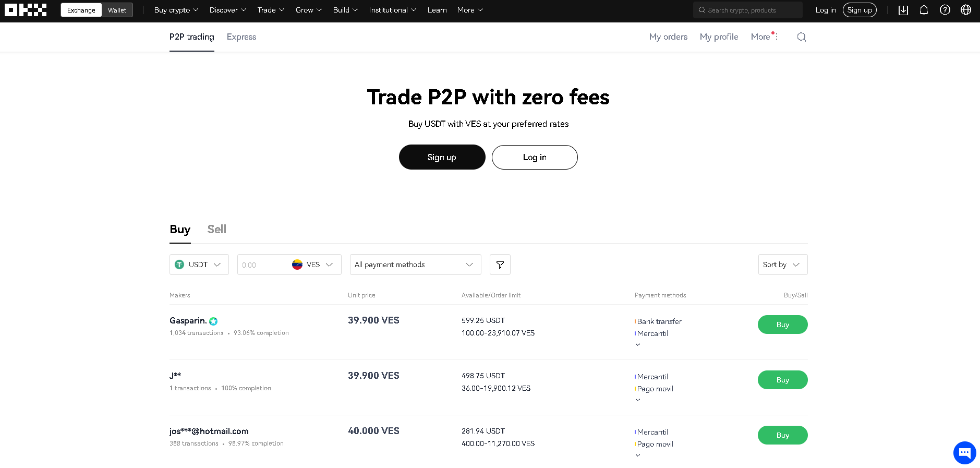Click the black Sign up button
The width and height of the screenshot is (980, 468).
point(442,157)
